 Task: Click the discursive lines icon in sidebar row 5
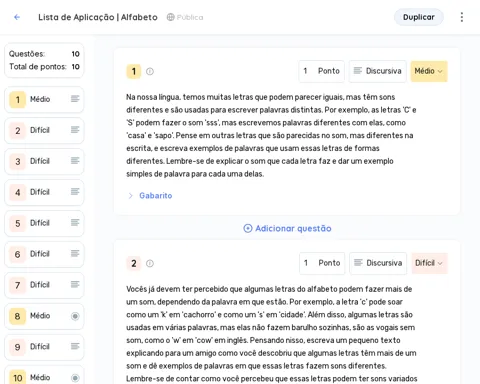[75, 222]
